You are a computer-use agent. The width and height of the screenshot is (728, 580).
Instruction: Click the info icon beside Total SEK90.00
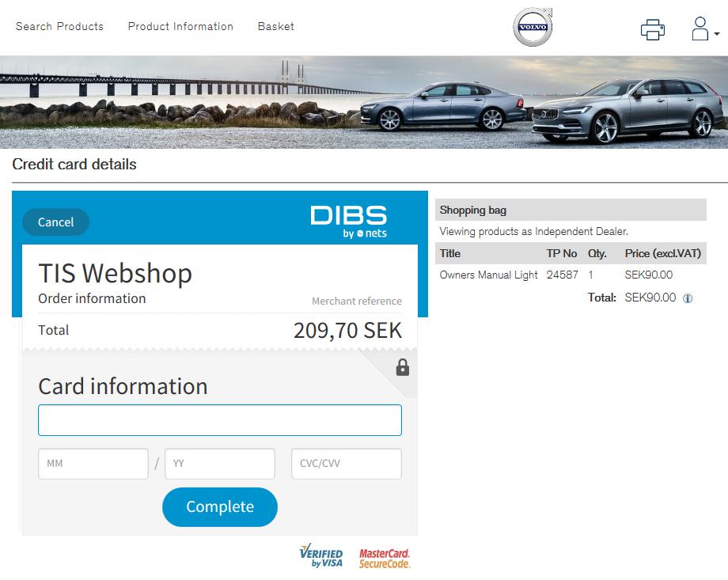688,298
